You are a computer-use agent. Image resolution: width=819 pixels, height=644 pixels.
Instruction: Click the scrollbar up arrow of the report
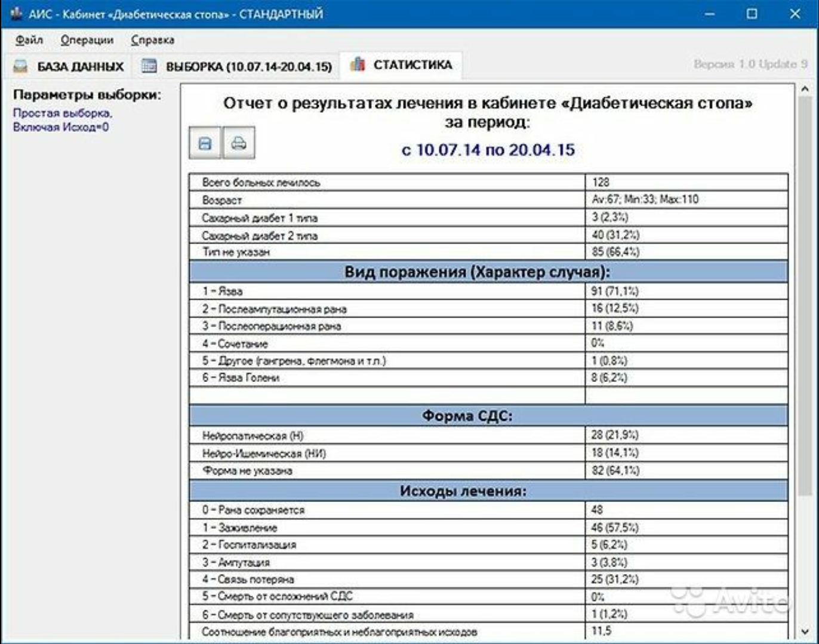pyautogui.click(x=805, y=90)
